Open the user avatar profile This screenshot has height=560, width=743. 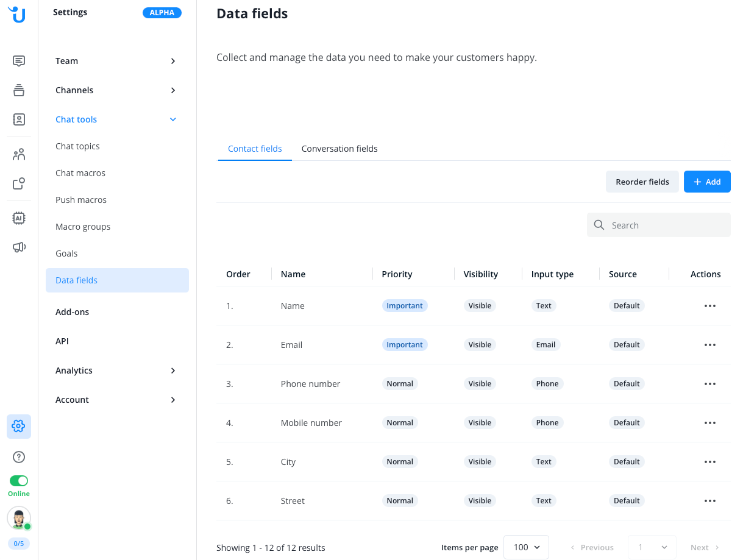click(x=19, y=518)
